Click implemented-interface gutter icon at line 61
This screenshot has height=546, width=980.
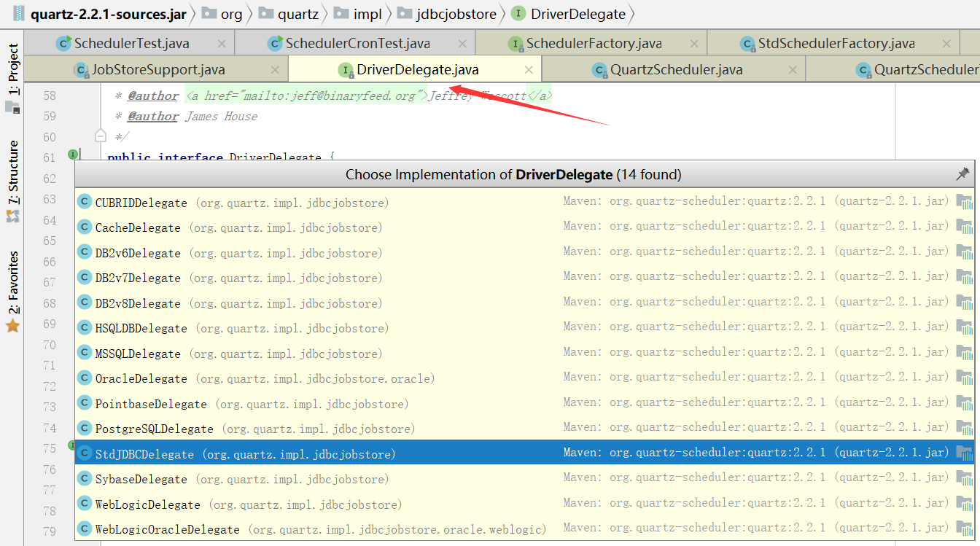[x=73, y=154]
